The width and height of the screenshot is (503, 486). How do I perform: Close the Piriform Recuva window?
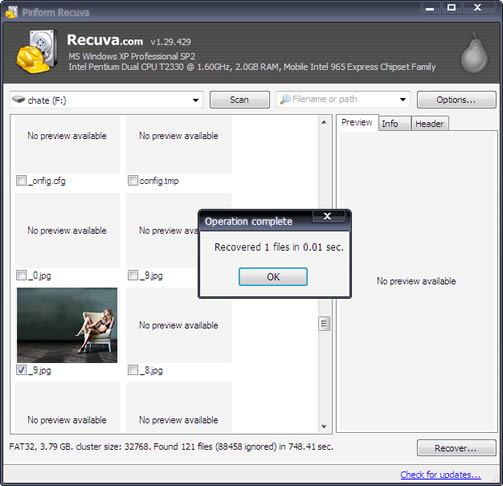tap(478, 8)
